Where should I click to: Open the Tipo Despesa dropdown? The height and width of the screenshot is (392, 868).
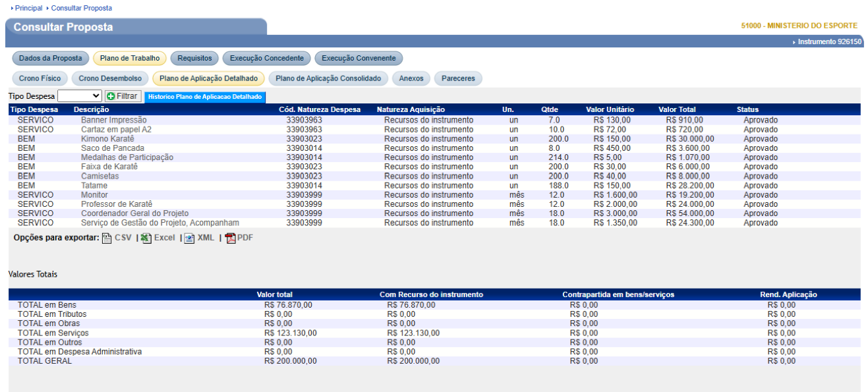coord(80,96)
